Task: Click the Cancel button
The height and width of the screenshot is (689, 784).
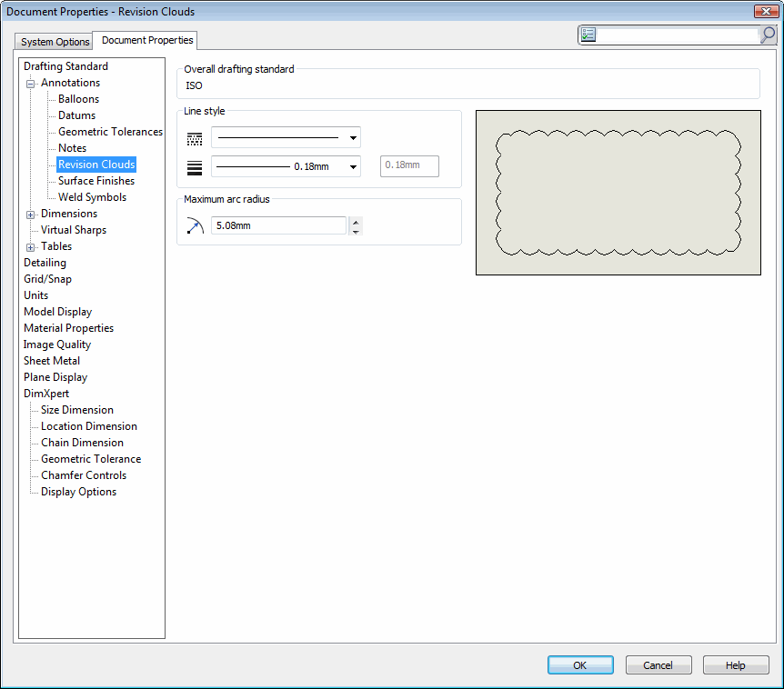Action: click(658, 665)
